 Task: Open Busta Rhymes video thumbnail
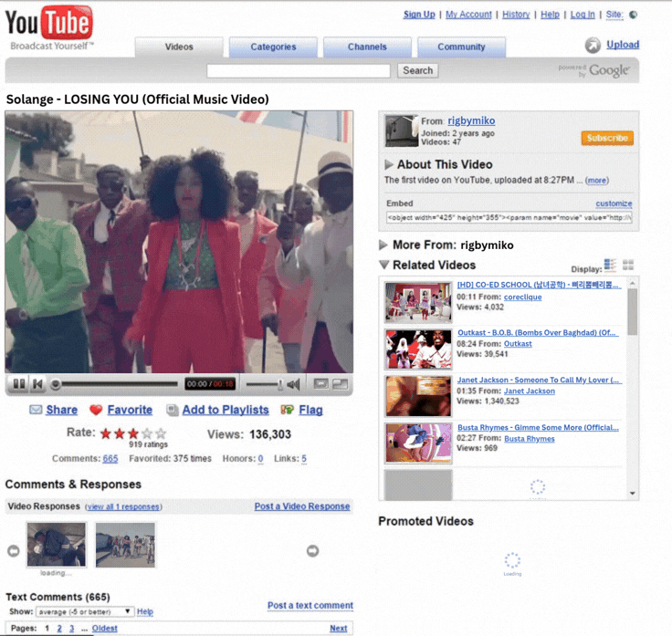click(418, 443)
